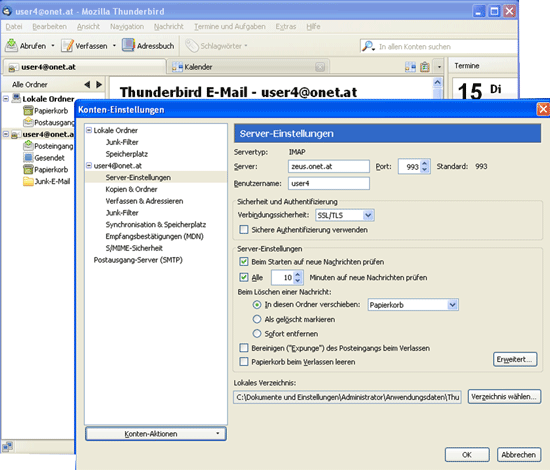Open the Bearbeiten menu
Screen dimensions: 550x470
(x=49, y=27)
